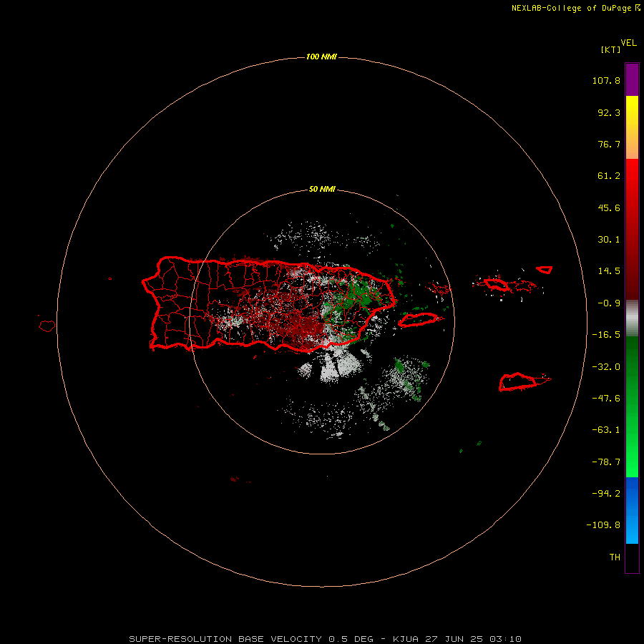
Task: Select the -0.9 legend value
Action: [x=609, y=303]
